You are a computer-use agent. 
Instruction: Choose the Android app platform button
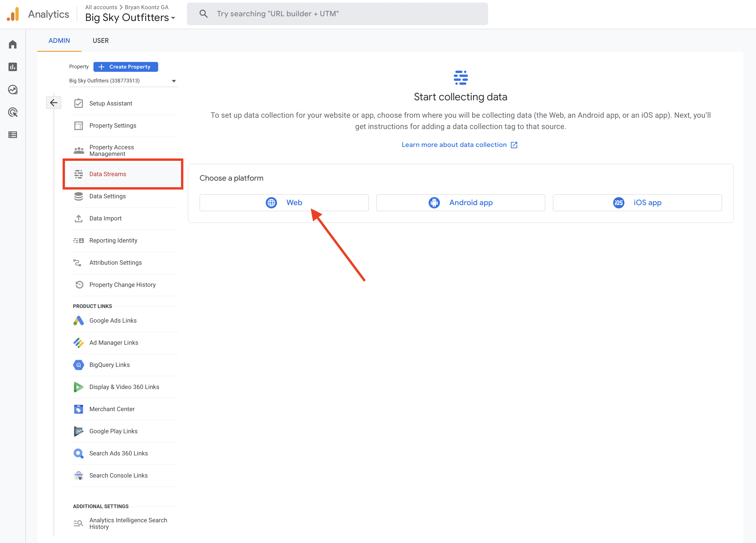[x=461, y=203]
